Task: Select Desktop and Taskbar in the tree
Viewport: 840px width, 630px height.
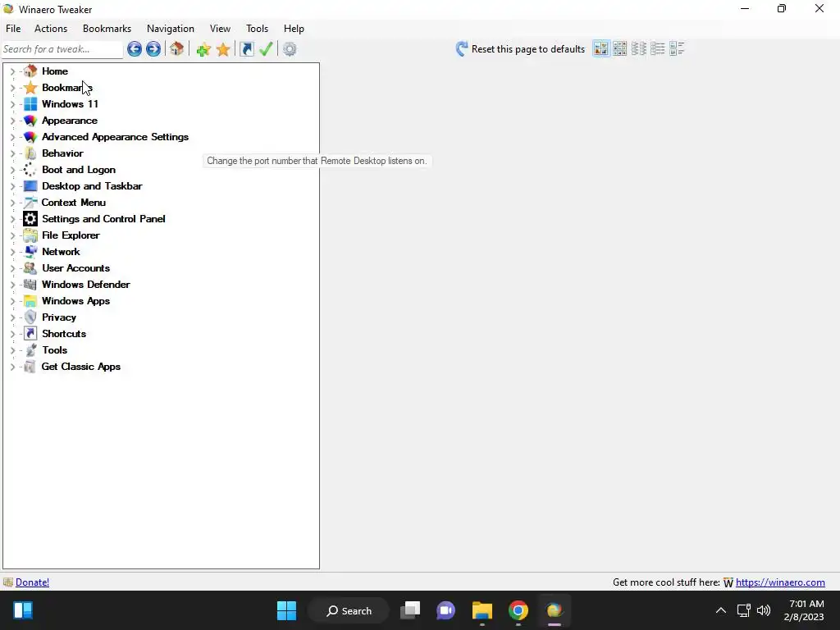Action: click(92, 186)
